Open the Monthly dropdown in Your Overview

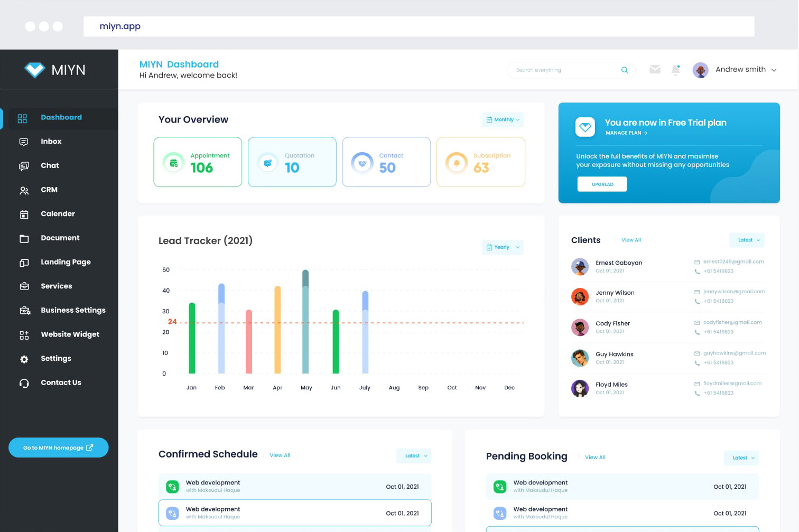pos(502,119)
